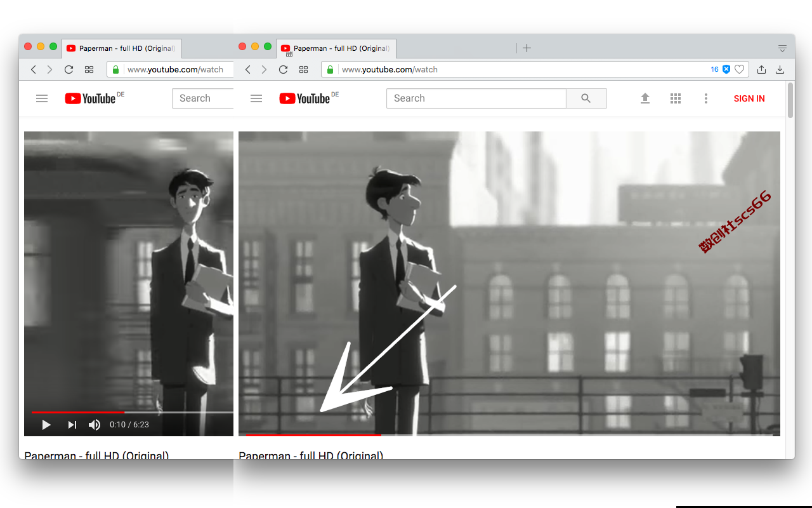
Task: Click the YouTube logo in right window
Action: (304, 98)
